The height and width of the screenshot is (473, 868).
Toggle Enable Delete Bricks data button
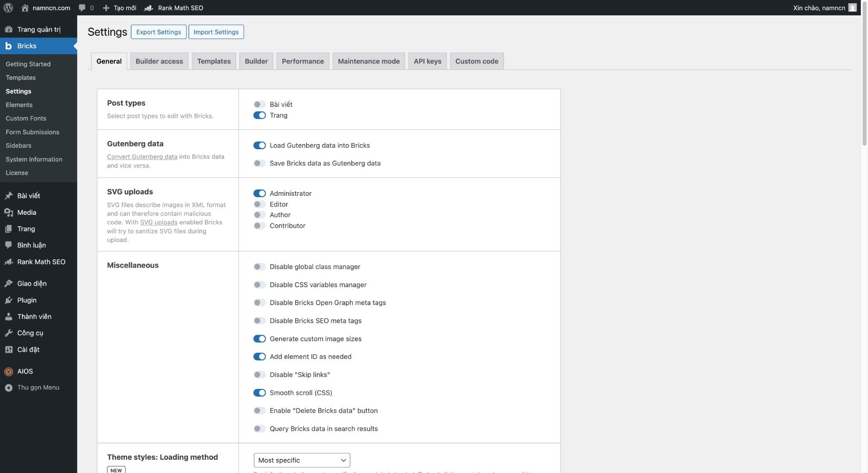tap(259, 411)
